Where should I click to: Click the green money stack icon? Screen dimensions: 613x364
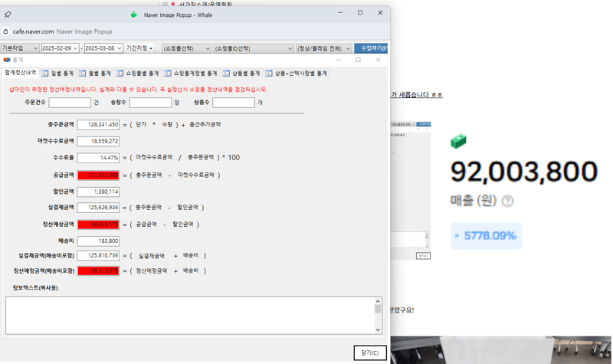458,141
